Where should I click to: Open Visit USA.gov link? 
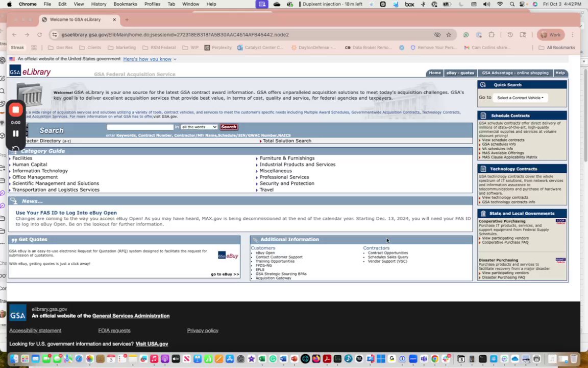[x=152, y=344]
